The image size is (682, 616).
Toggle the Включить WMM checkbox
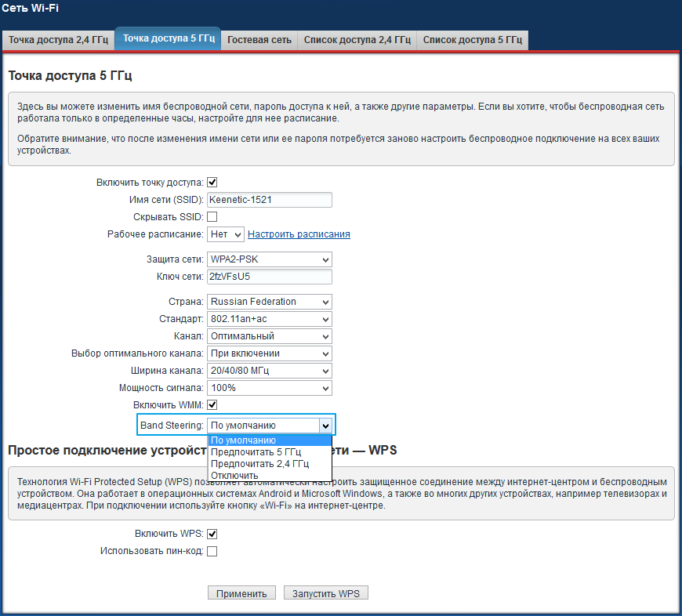pyautogui.click(x=212, y=405)
